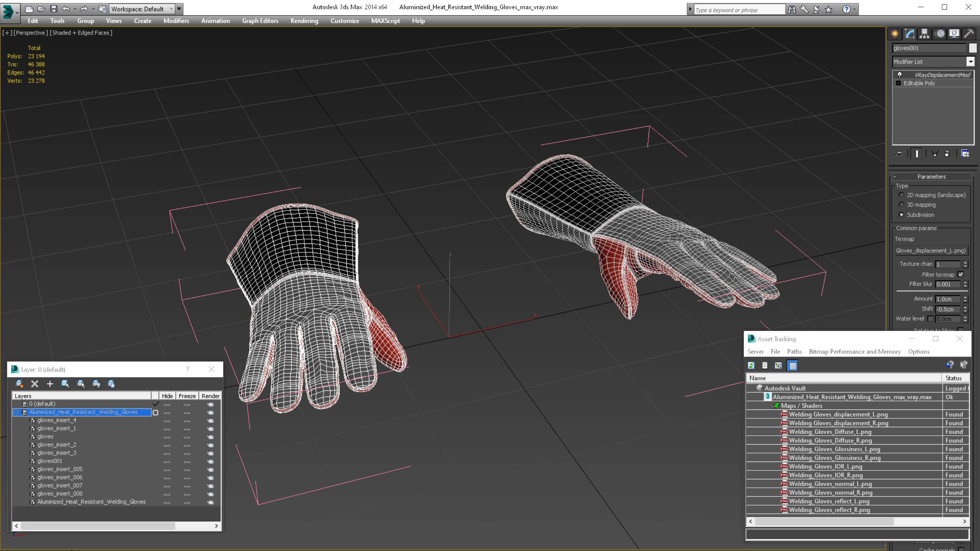This screenshot has height=551, width=980.
Task: Click the search binoculars icon in title bar
Action: 792,10
